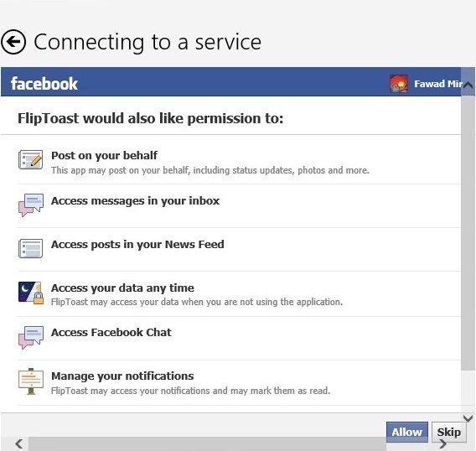
Task: Click the Fawad Mir username link
Action: (438, 84)
